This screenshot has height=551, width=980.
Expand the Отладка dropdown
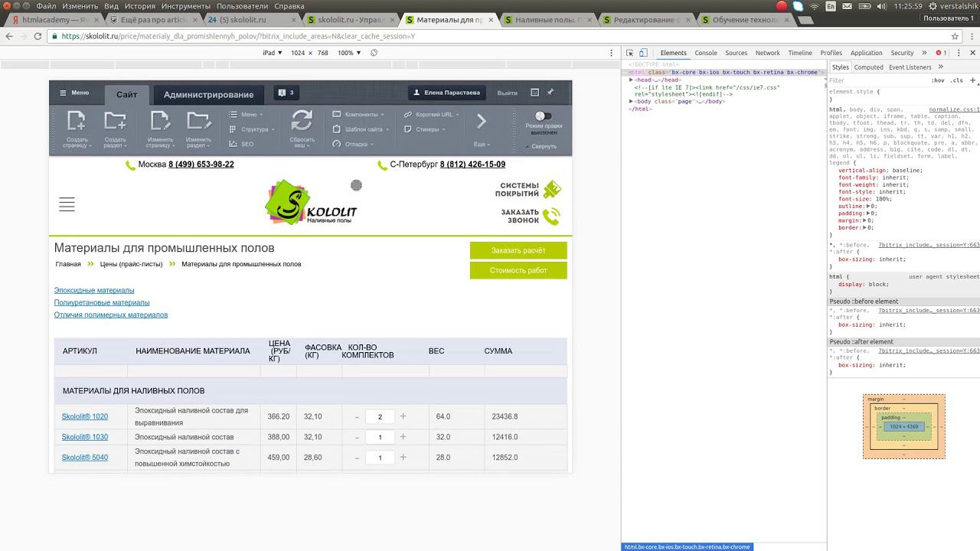(353, 144)
